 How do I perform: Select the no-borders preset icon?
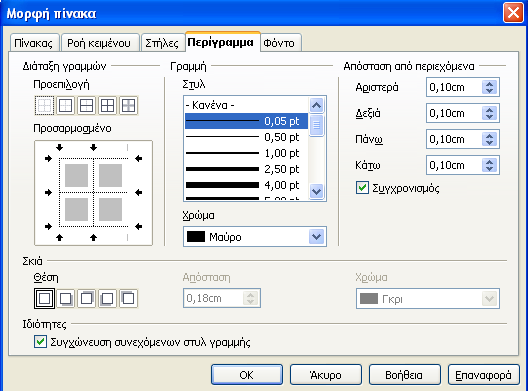44,106
